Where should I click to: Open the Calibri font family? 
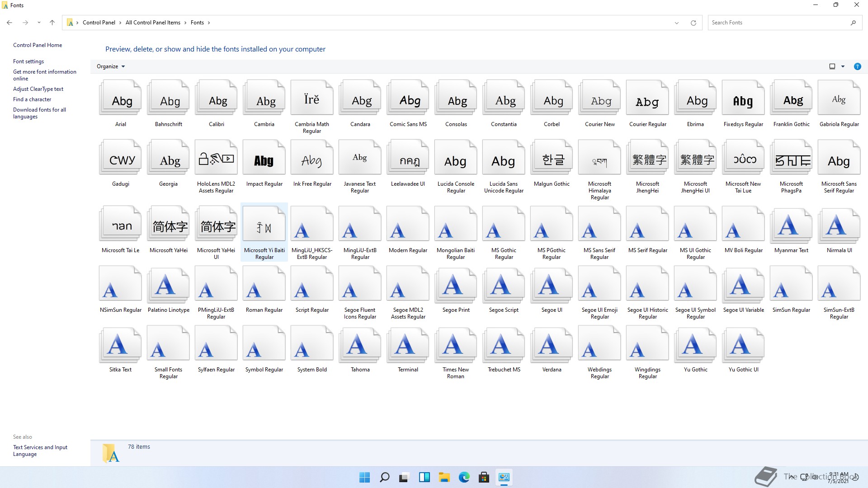click(x=216, y=98)
